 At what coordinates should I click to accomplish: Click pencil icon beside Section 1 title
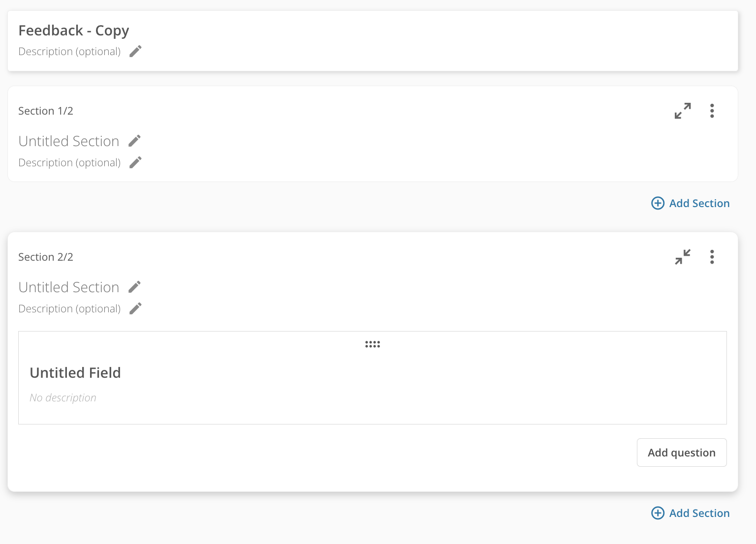134,141
